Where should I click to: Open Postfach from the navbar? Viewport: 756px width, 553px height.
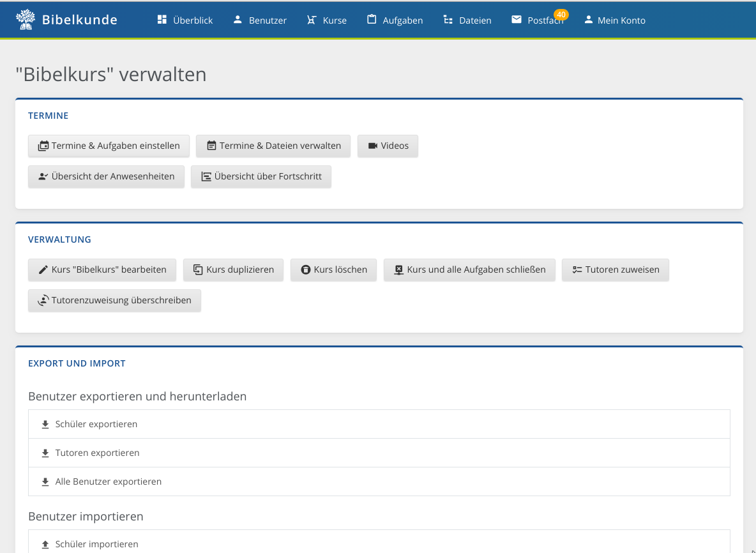[537, 20]
